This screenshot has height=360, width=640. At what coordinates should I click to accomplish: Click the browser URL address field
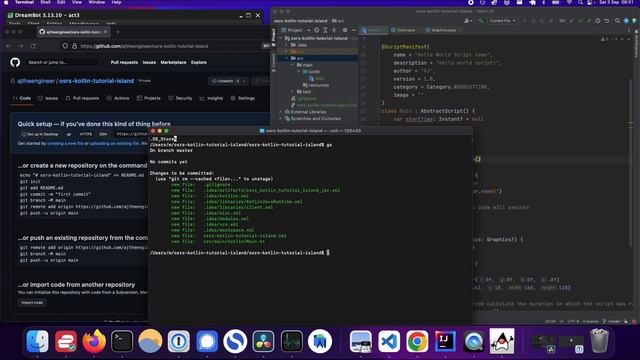coord(163,46)
